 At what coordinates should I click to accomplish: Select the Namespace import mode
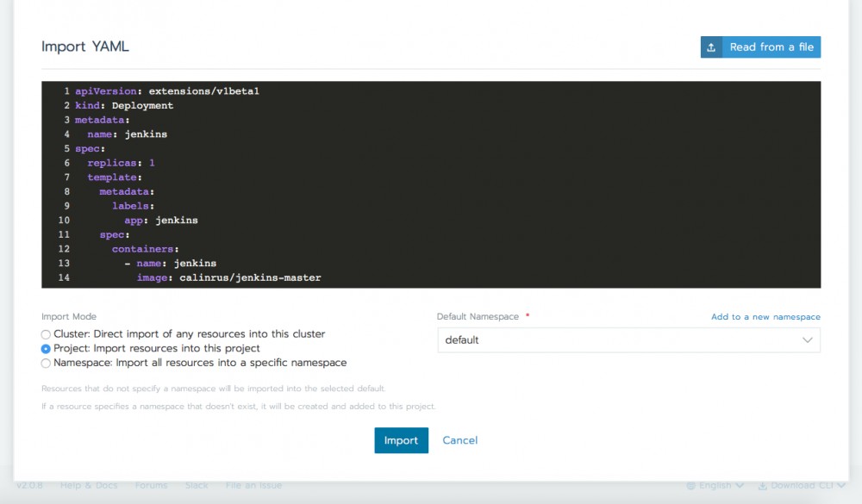tap(46, 363)
